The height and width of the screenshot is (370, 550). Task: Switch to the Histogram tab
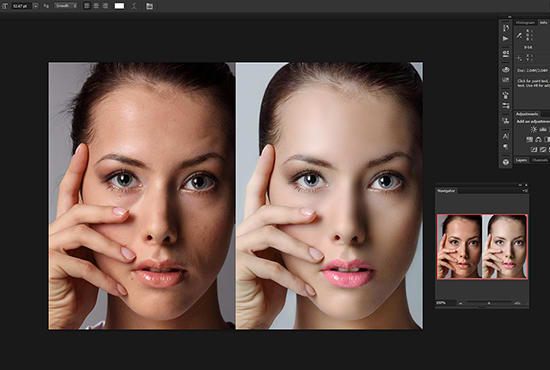tap(525, 22)
